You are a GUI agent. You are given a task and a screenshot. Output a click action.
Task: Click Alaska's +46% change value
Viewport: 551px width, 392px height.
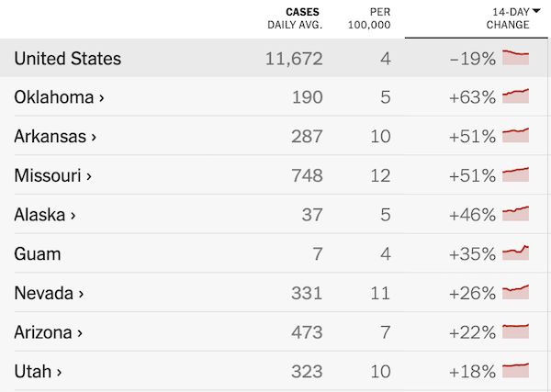(472, 215)
